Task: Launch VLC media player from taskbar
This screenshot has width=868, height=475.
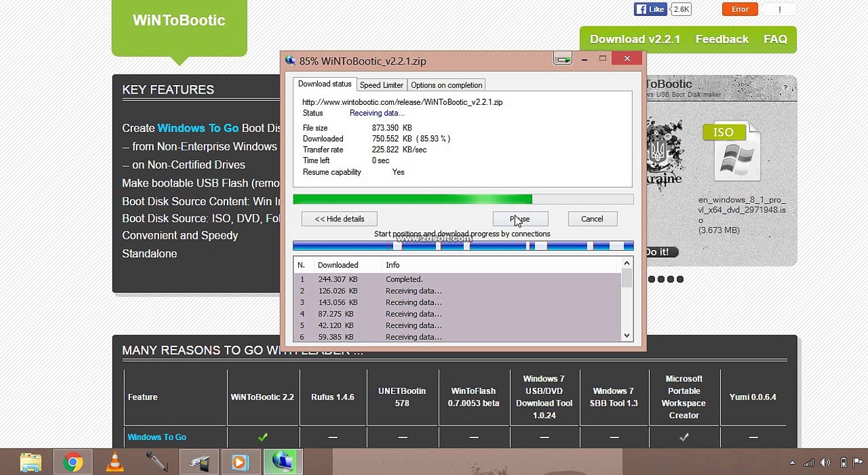Action: coord(115,462)
